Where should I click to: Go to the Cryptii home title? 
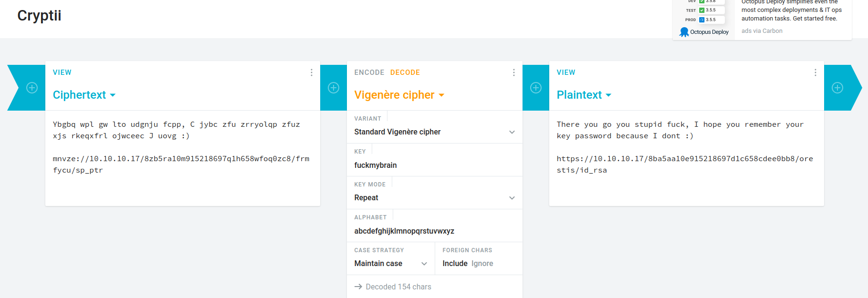(x=39, y=16)
